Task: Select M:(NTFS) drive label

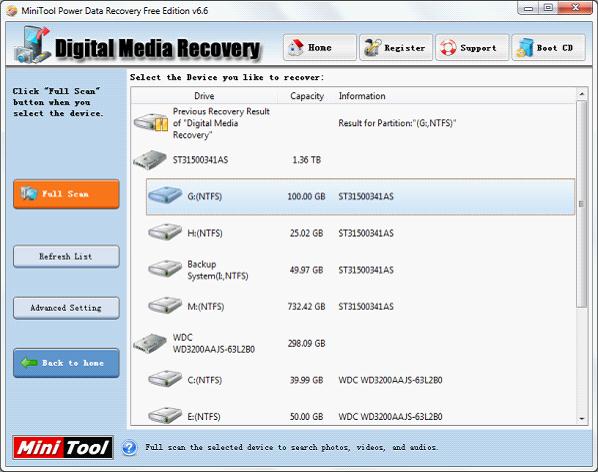Action: pos(206,307)
